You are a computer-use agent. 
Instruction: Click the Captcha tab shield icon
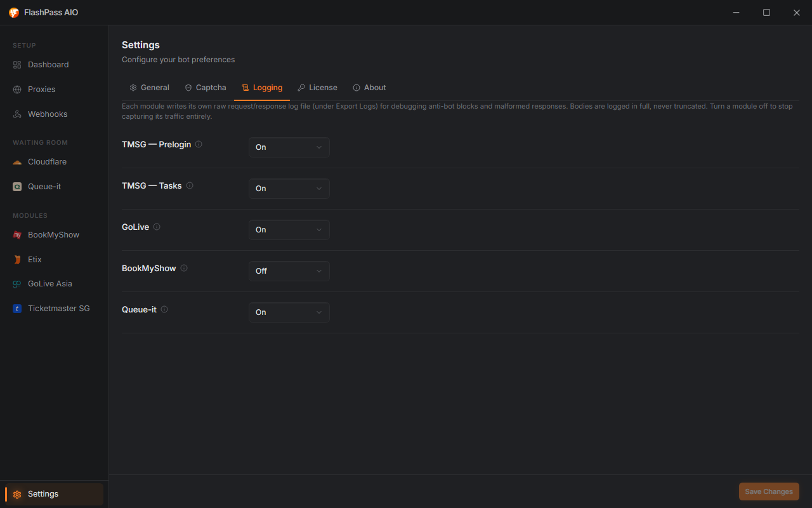[x=188, y=88]
